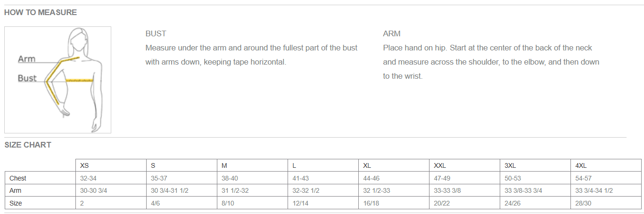The image size is (644, 214).
Task: Click the Chest row label
Action: (18, 178)
